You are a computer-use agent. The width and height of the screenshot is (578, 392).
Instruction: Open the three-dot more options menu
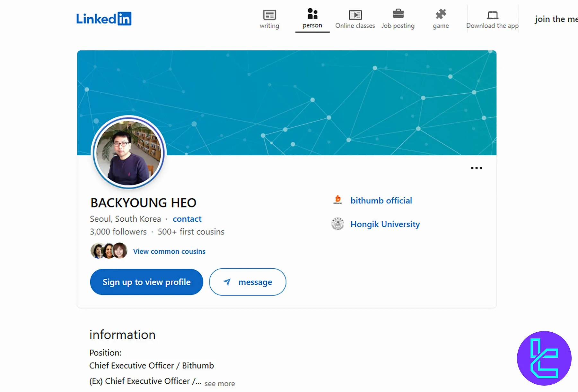tap(477, 168)
